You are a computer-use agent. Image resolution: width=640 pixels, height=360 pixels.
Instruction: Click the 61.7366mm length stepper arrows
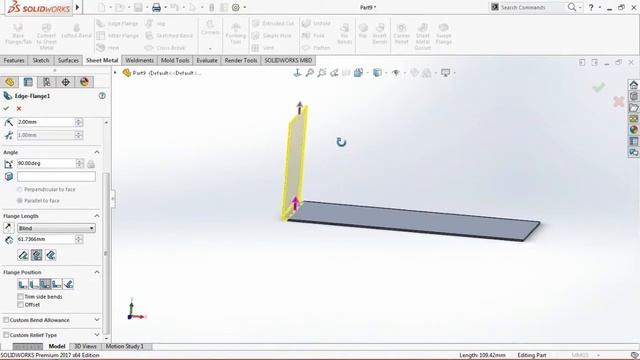pos(79,239)
